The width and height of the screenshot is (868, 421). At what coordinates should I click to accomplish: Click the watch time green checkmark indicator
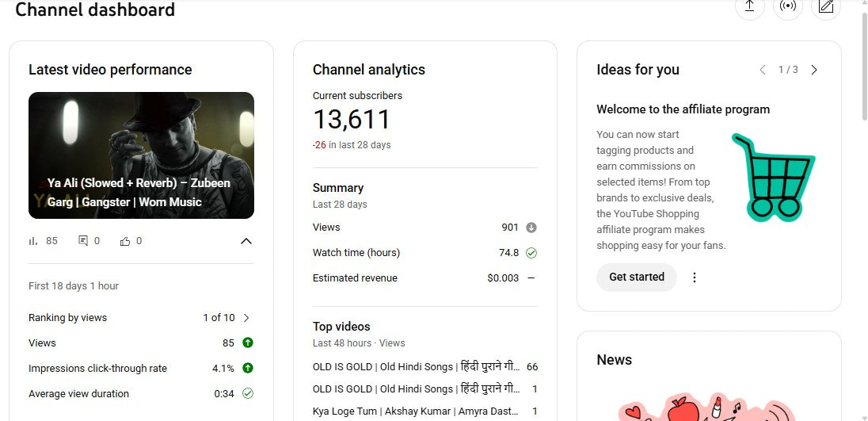pos(531,253)
